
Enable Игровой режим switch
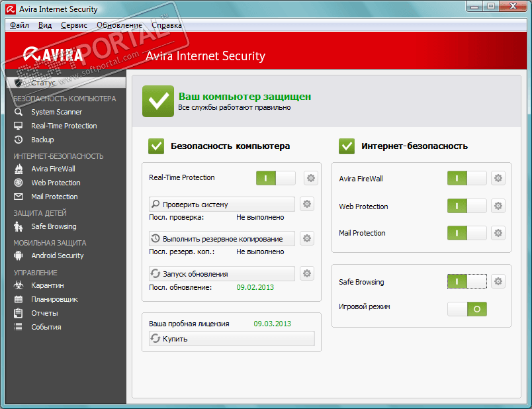tap(467, 309)
